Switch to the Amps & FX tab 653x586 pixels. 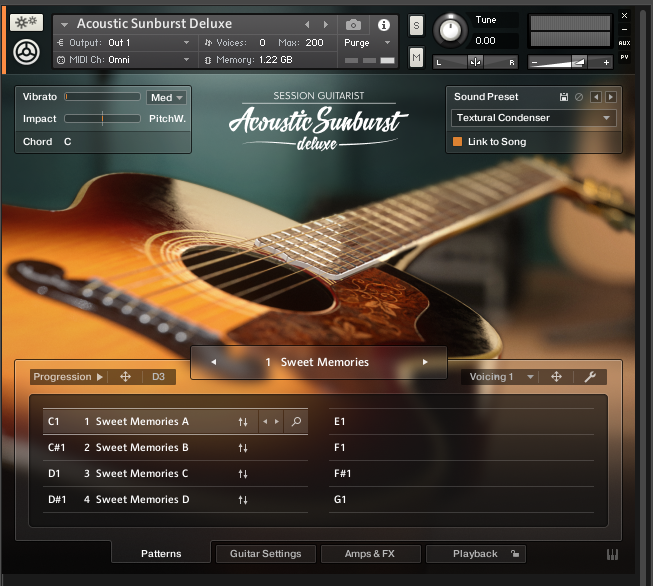click(370, 554)
